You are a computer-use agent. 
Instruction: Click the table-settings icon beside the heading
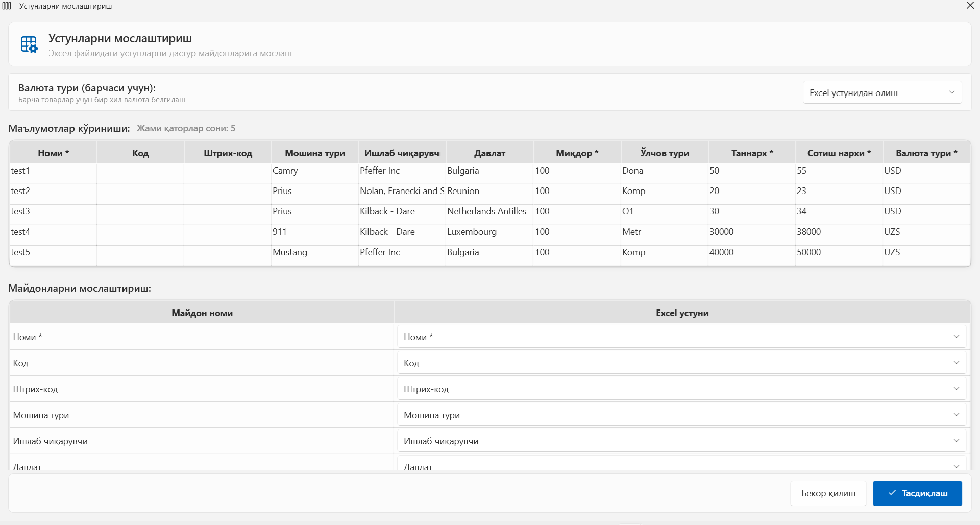[x=29, y=44]
